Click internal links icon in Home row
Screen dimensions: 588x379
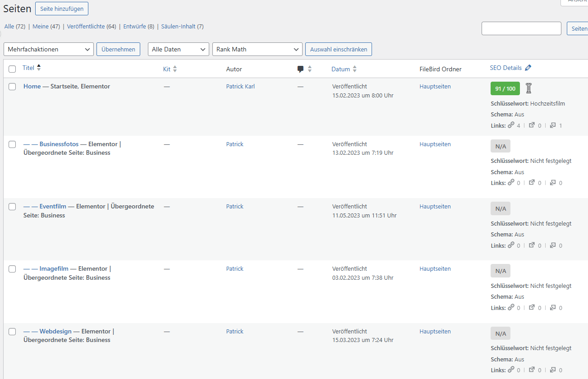pos(511,125)
